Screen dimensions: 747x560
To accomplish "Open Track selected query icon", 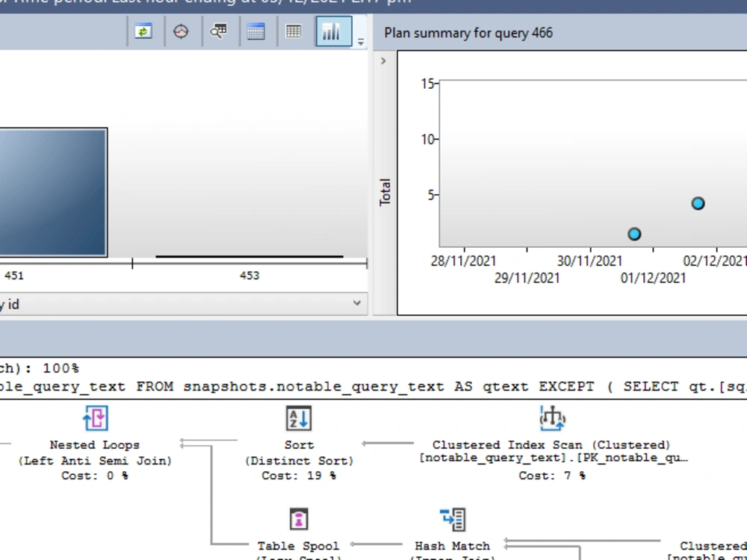I will click(x=181, y=31).
